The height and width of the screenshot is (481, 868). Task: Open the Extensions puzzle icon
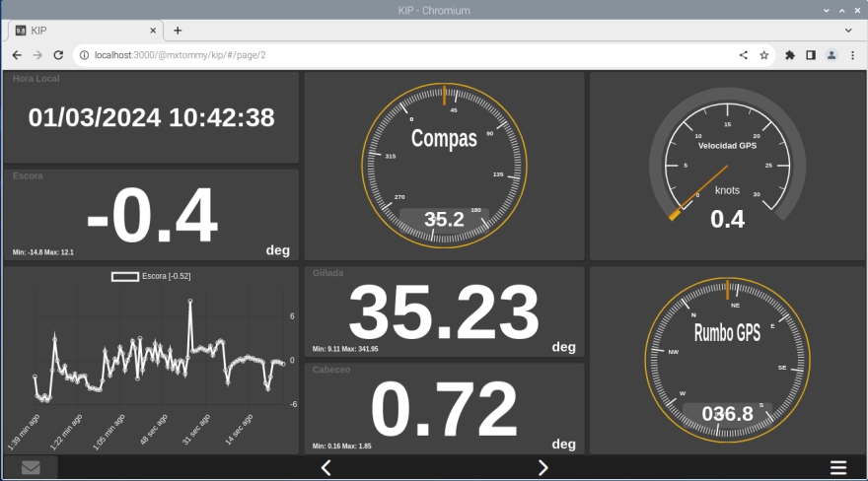click(790, 55)
